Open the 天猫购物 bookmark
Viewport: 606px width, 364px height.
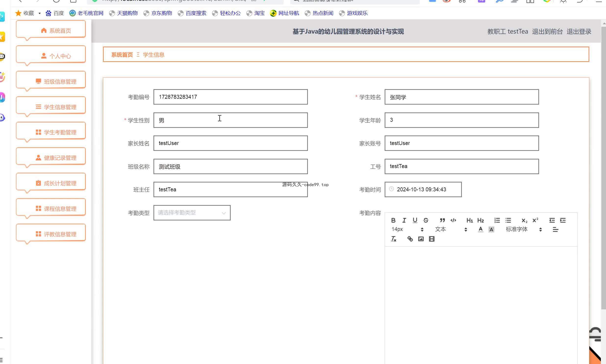click(124, 13)
